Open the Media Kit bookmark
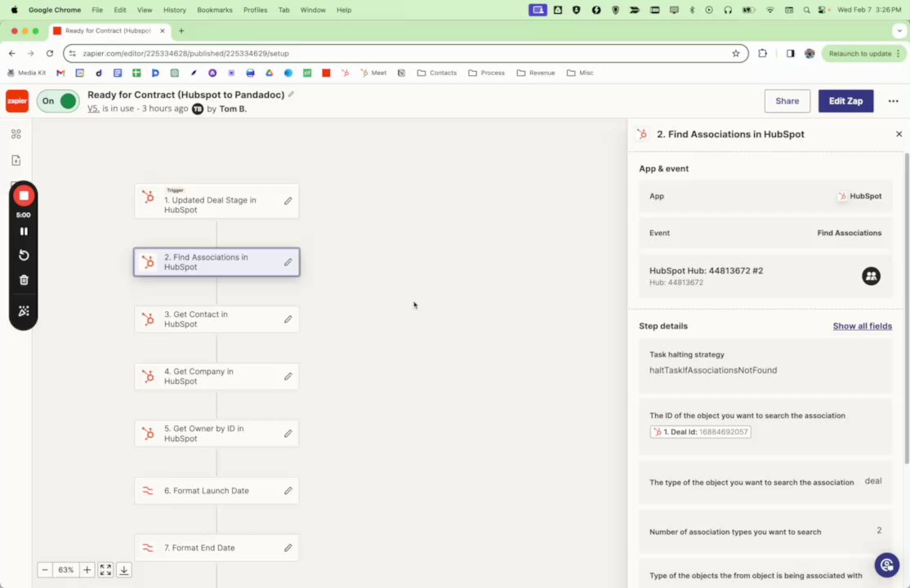Screen dimensions: 910x588 [x=26, y=73]
